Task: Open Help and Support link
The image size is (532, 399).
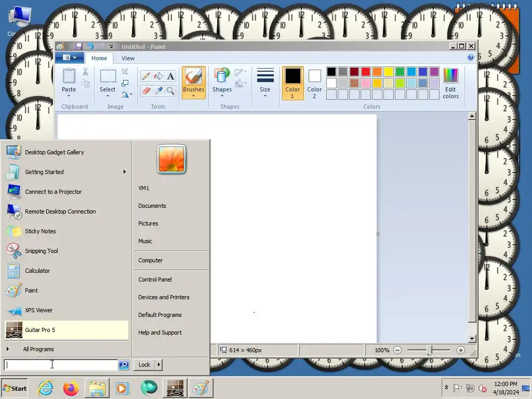Action: (x=160, y=332)
